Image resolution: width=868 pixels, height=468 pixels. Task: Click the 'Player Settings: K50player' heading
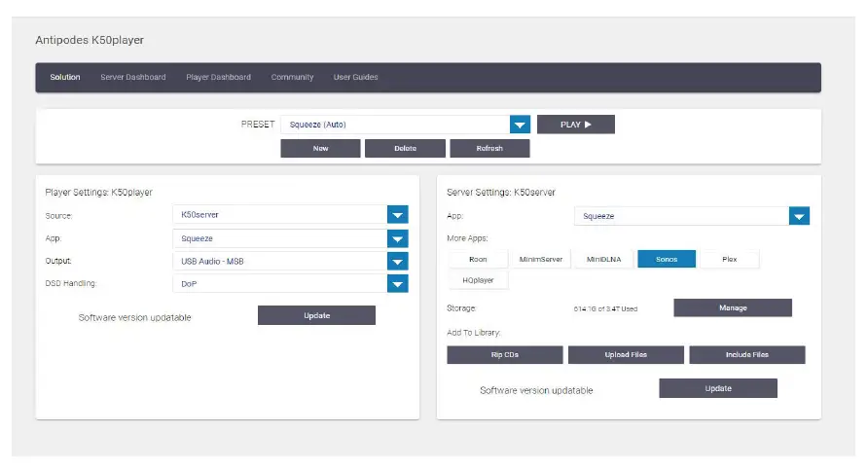pyautogui.click(x=98, y=192)
